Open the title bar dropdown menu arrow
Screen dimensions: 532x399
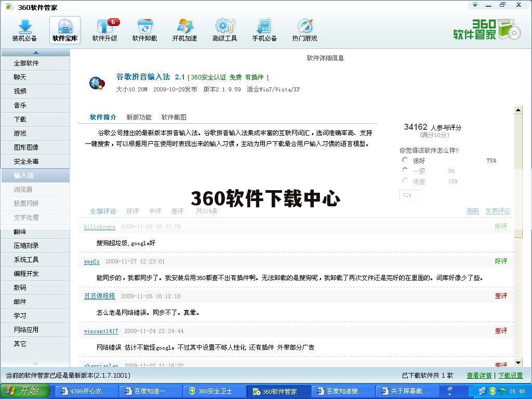(475, 5)
